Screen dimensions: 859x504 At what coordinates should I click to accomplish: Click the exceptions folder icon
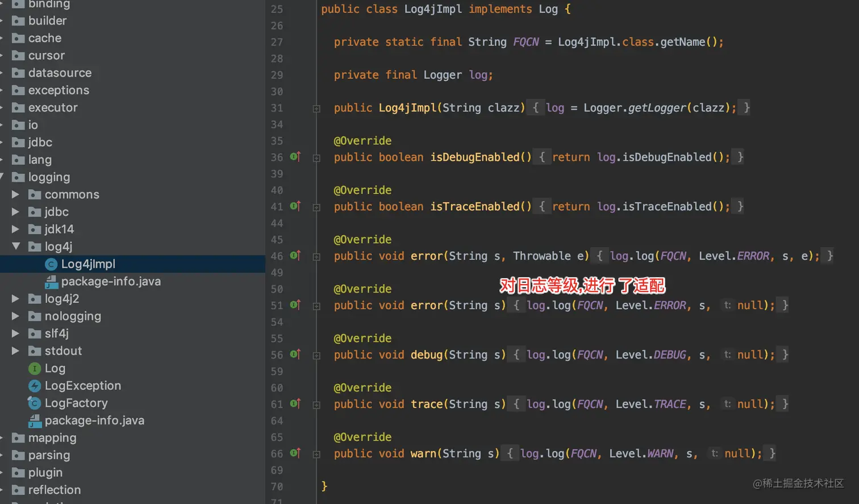point(18,90)
